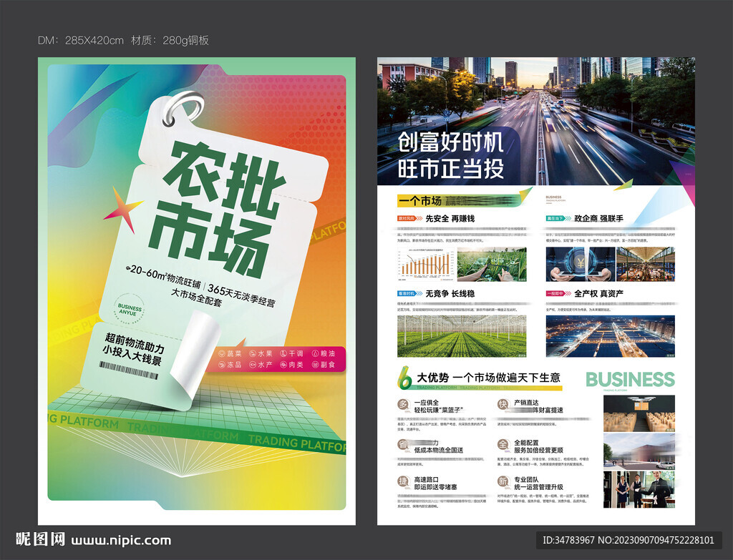Open the www.nipic.com website link

tap(120, 540)
